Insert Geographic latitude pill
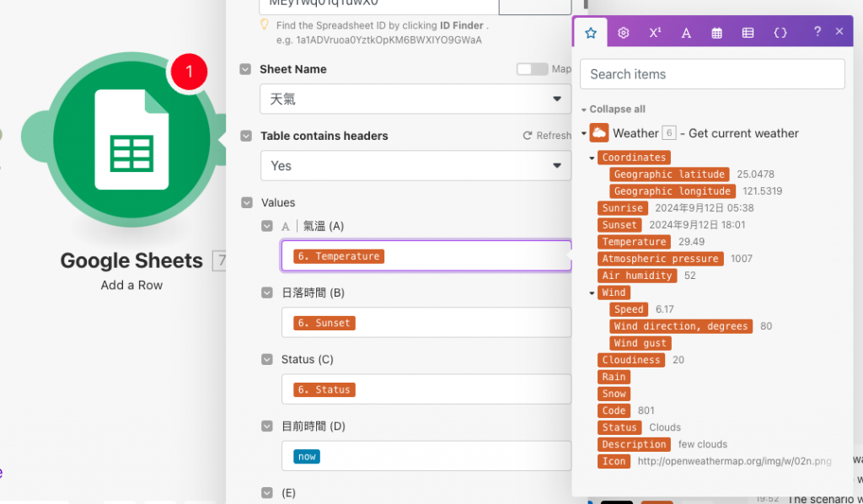The width and height of the screenshot is (863, 504). (669, 174)
